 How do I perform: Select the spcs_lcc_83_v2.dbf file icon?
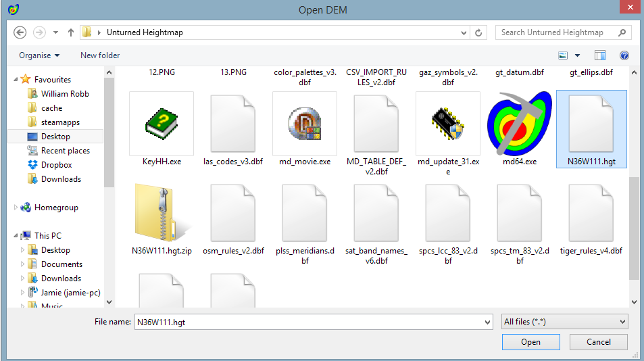click(x=447, y=213)
